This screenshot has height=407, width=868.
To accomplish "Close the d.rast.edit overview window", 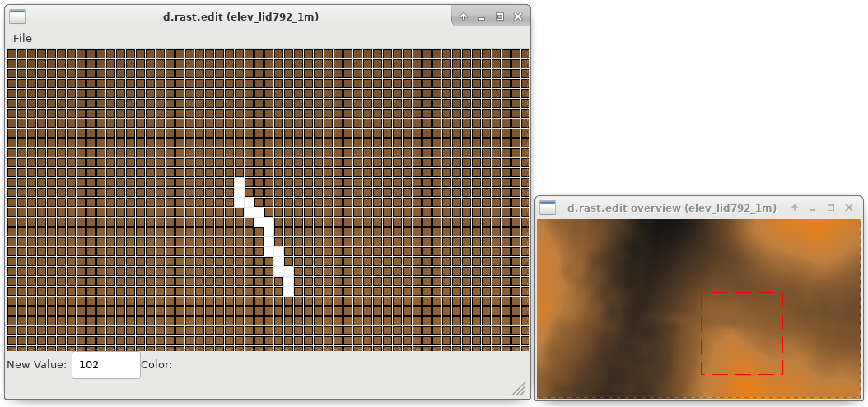I will [x=850, y=208].
